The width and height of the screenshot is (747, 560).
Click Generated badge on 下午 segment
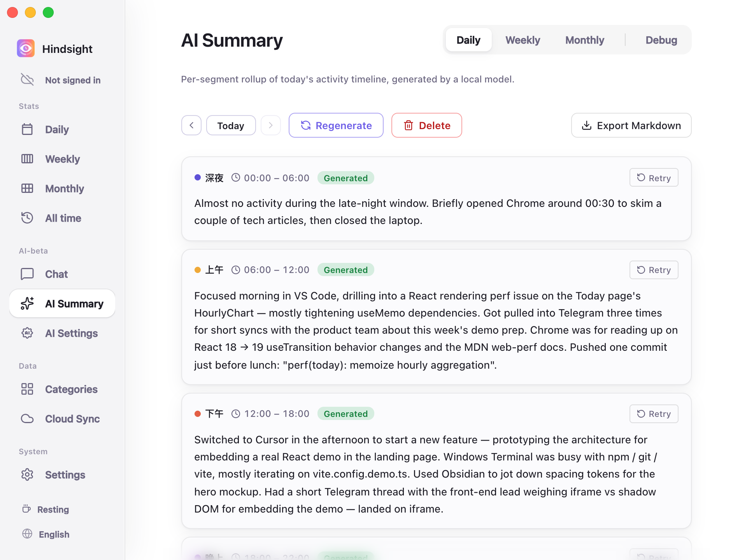click(345, 413)
